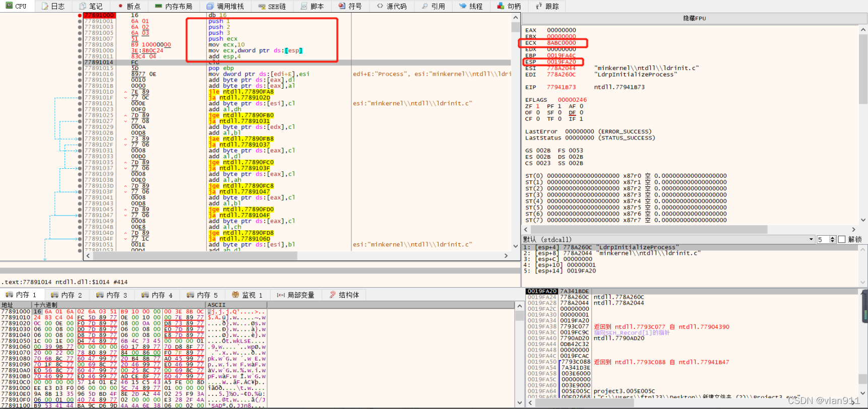Open the 线程 (threads) tab
This screenshot has height=409, width=868.
pyautogui.click(x=471, y=6)
